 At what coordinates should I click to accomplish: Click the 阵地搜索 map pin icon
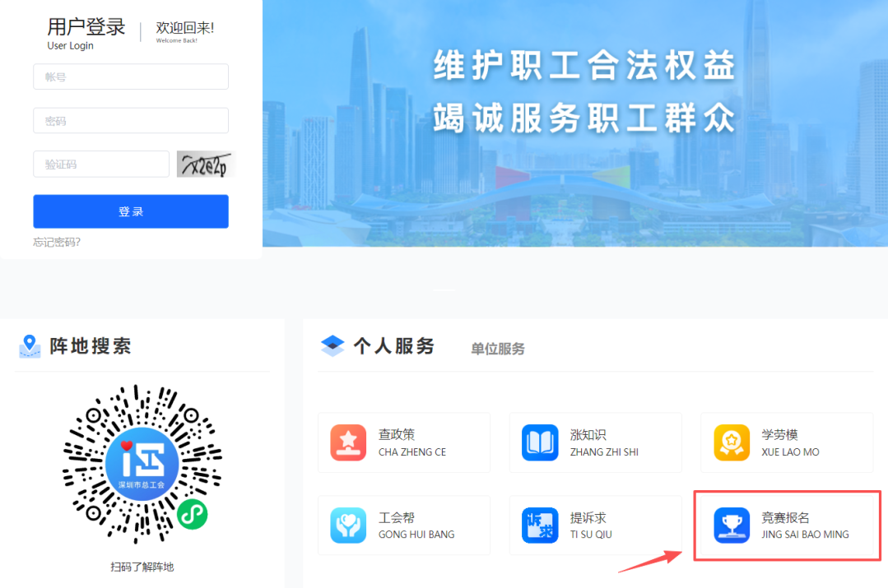(30, 346)
